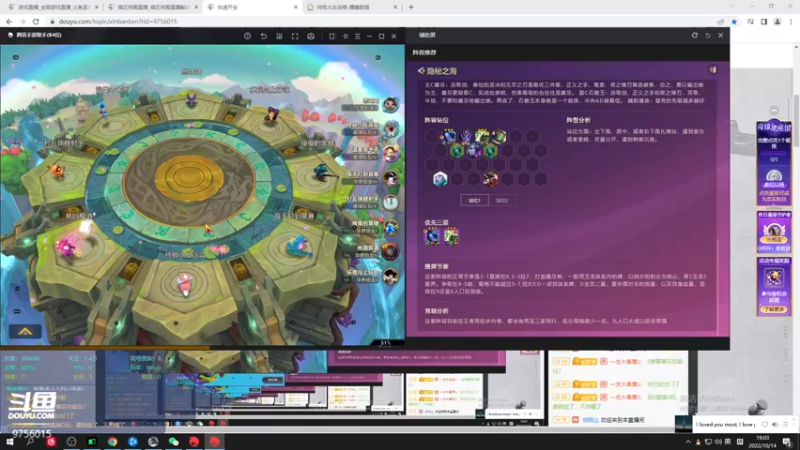Image resolution: width=800 pixels, height=450 pixels.
Task: Click the taskbar search icon
Action: [30, 441]
